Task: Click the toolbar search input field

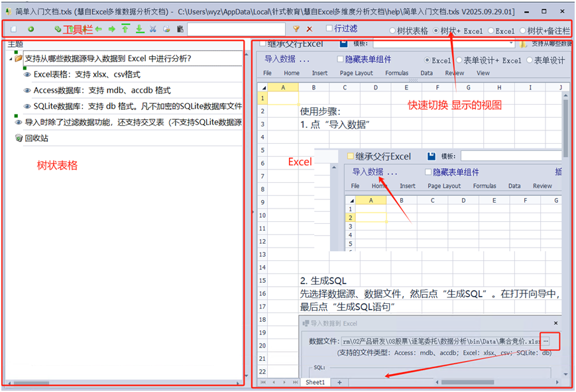Action: coord(236,29)
